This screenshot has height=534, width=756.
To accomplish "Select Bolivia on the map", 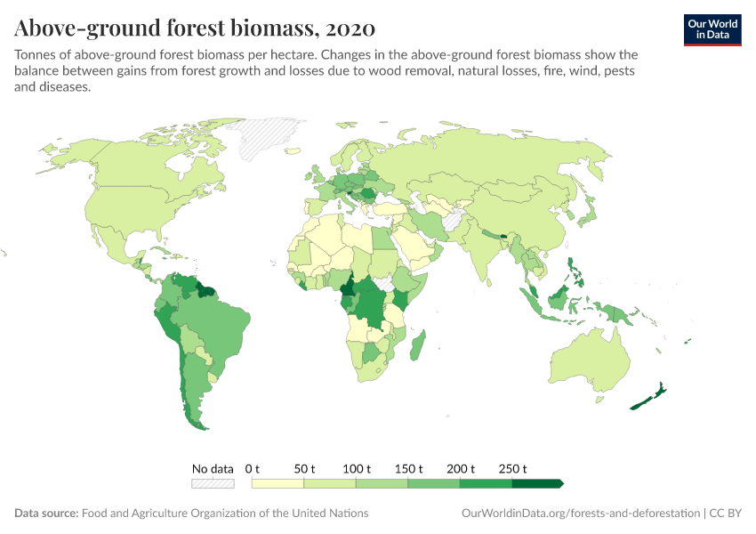I will (x=192, y=340).
